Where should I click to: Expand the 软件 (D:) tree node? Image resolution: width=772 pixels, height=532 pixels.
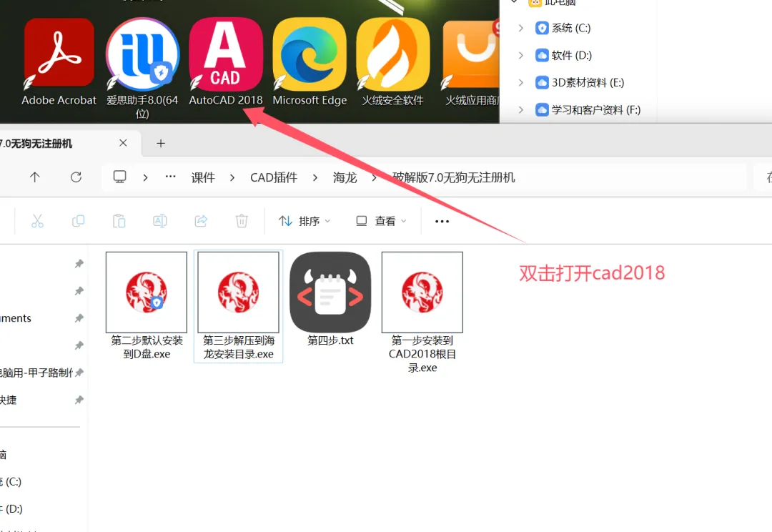(521, 55)
